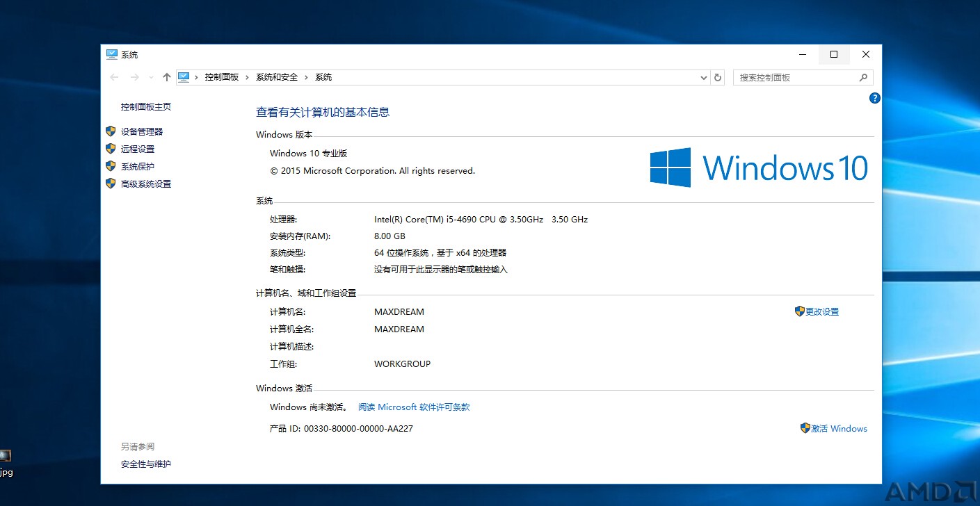The width and height of the screenshot is (980, 506).
Task: Refresh the address bar view
Action: coord(718,78)
